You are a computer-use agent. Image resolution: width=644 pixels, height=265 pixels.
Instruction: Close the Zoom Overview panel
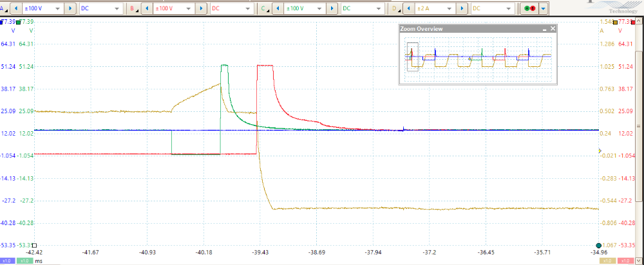pos(552,30)
